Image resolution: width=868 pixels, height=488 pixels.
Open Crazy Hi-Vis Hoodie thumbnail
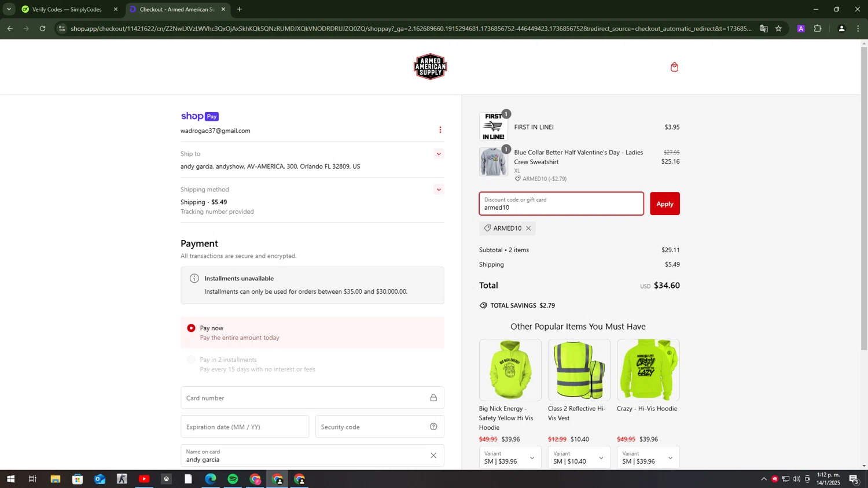tap(648, 370)
